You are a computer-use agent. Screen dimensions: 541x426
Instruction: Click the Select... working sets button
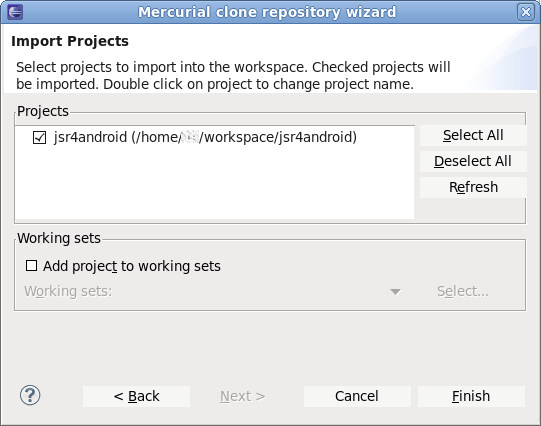click(463, 291)
